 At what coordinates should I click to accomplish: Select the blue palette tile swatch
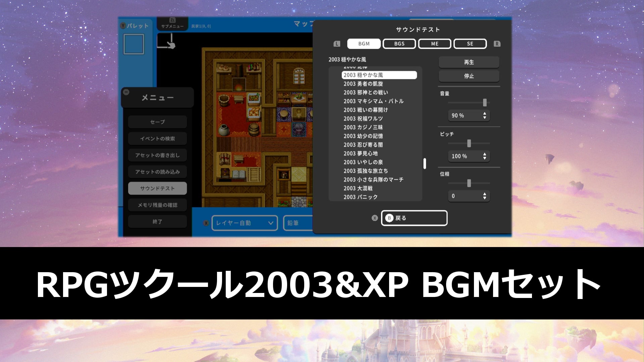pyautogui.click(x=134, y=44)
